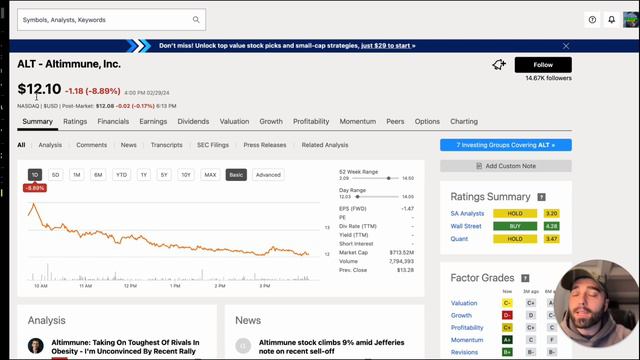Filter feed by Related Analysis
The image size is (640, 360).
coord(325,145)
